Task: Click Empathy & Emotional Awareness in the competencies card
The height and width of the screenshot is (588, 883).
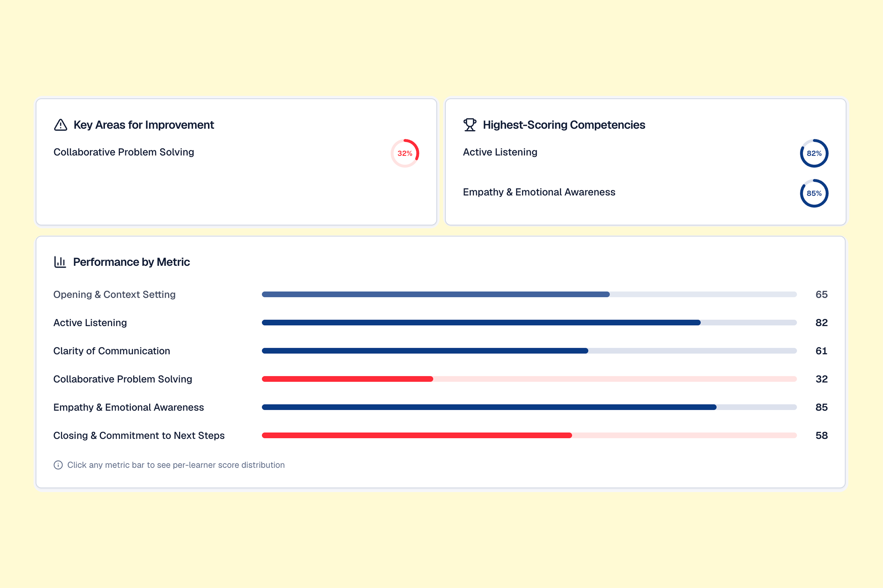Action: click(x=539, y=192)
